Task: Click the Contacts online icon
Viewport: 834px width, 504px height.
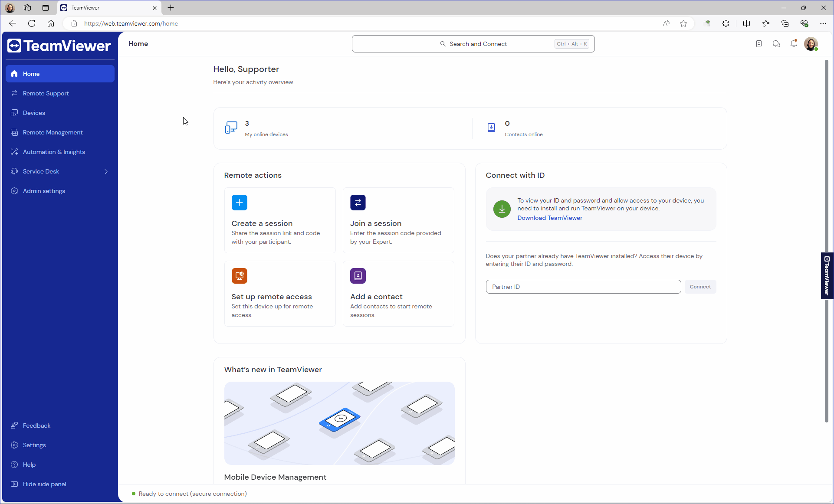Action: click(491, 128)
